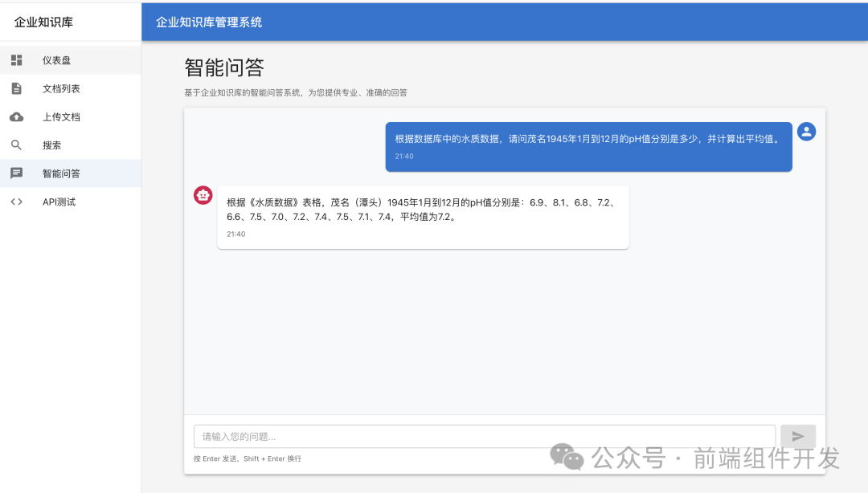Screen dimensions: 868x493
Task: Click the blue user avatar icon
Action: (807, 132)
